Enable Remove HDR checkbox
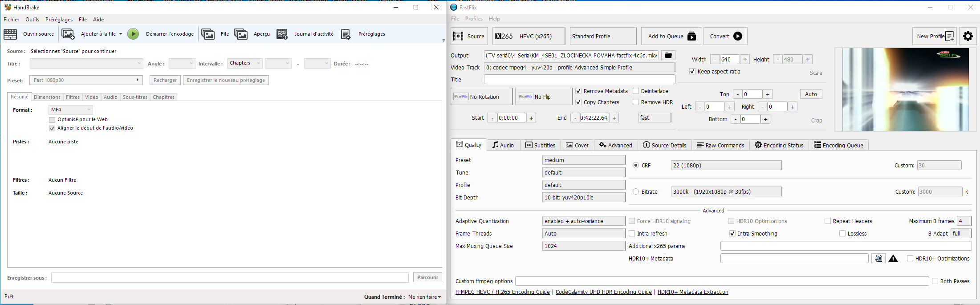The height and width of the screenshot is (305, 980). pos(636,102)
